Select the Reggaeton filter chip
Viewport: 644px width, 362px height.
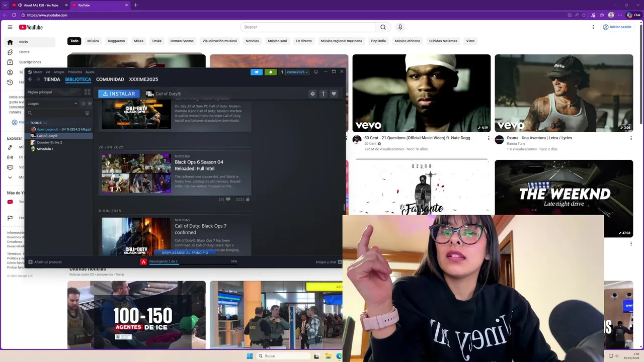coord(116,41)
